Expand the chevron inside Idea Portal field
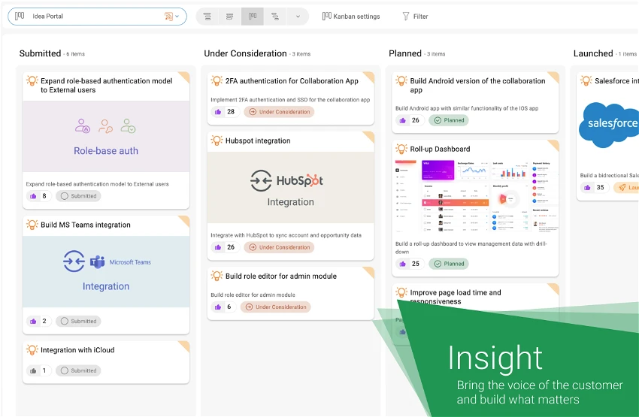The width and height of the screenshot is (640, 418). coord(177,16)
